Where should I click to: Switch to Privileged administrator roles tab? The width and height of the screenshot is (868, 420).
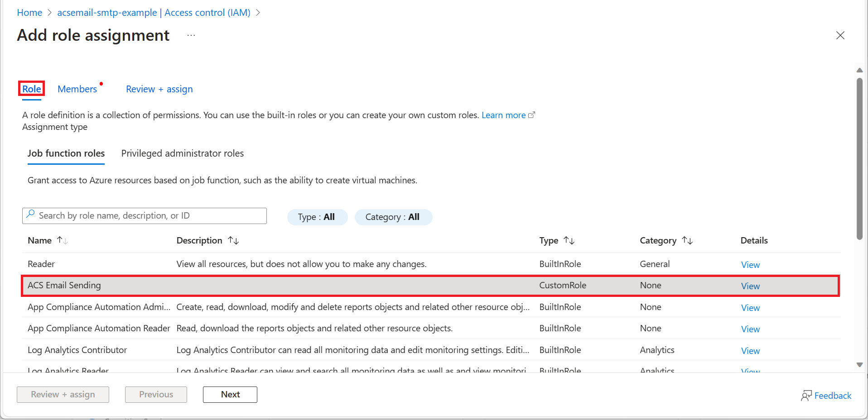(x=182, y=153)
